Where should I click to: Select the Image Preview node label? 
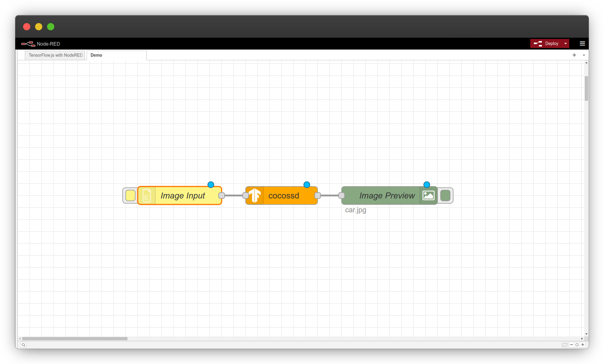click(x=387, y=195)
